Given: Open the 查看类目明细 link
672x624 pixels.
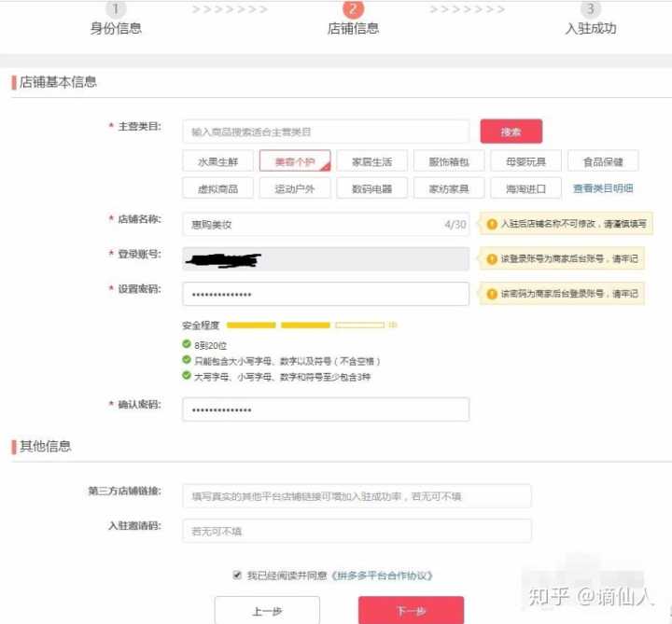Looking at the screenshot, I should [x=603, y=188].
